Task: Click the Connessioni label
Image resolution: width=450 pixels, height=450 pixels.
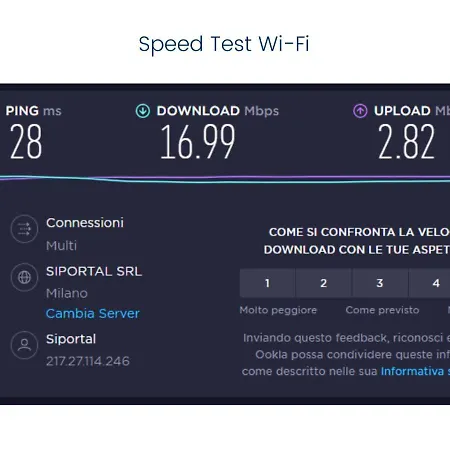Action: [85, 223]
